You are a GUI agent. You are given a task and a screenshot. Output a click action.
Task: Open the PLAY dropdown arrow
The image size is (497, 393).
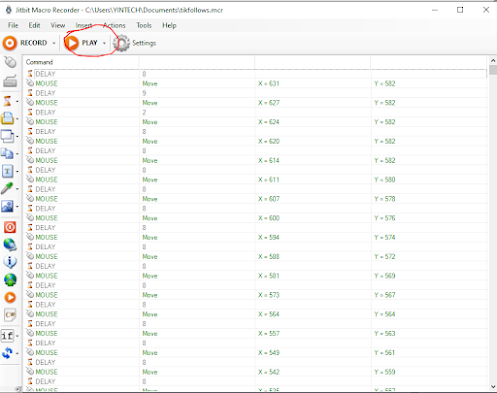(x=104, y=43)
